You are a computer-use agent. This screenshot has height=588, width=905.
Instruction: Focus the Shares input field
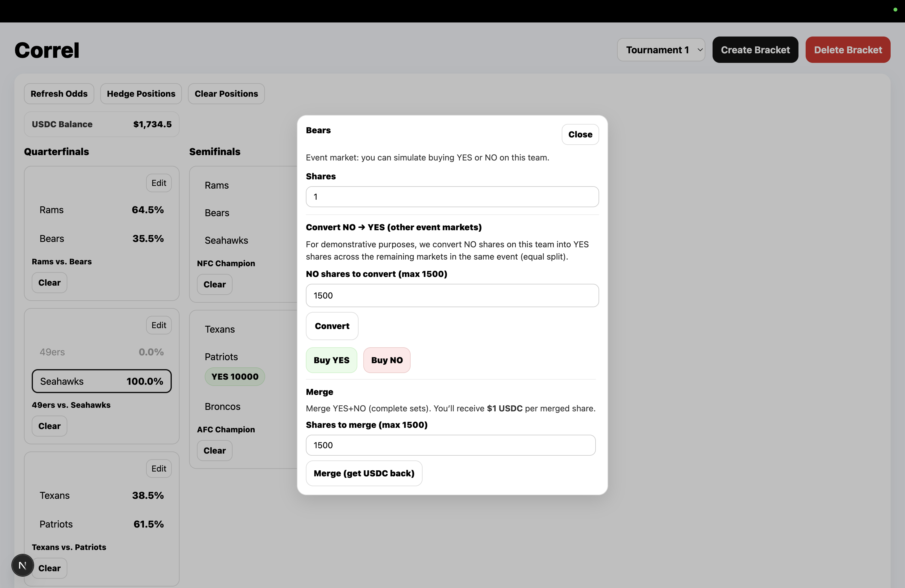(452, 197)
